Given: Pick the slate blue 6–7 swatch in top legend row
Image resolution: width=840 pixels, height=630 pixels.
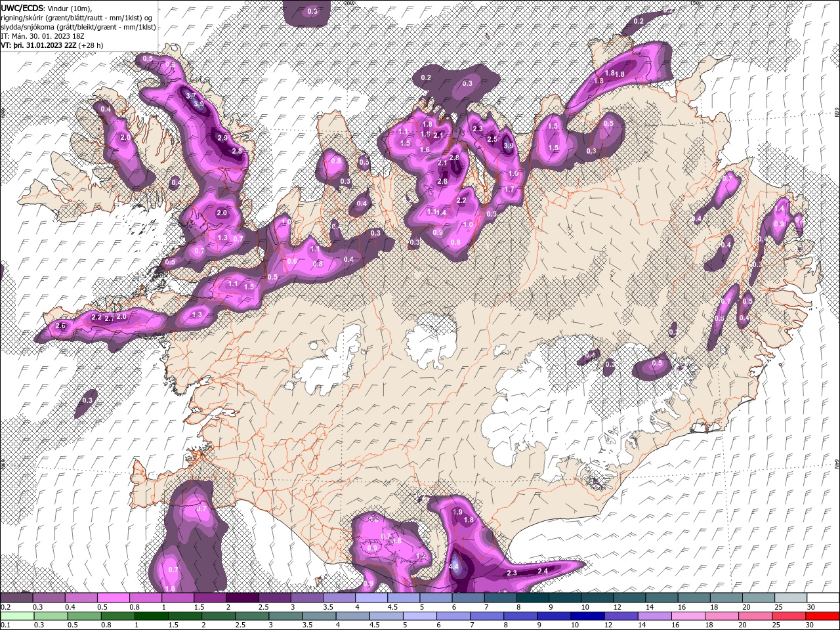Looking at the screenshot, I should click(468, 598).
